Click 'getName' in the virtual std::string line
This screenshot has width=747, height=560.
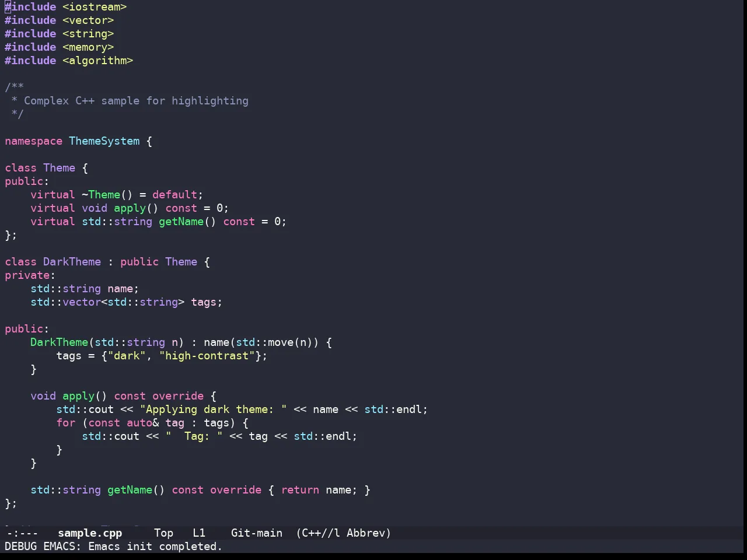tap(181, 222)
